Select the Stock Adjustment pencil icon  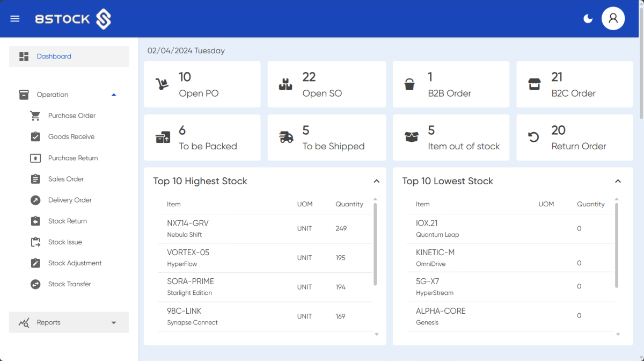point(34,263)
